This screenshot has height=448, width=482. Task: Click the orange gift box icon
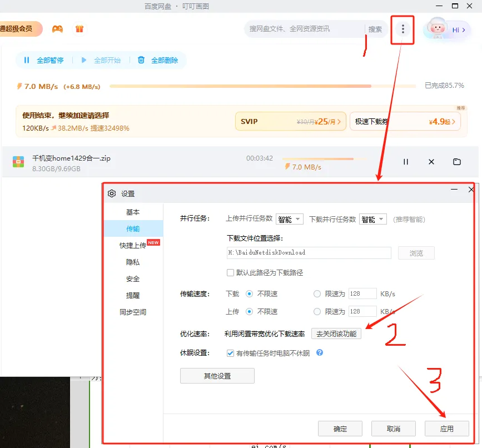(x=79, y=29)
